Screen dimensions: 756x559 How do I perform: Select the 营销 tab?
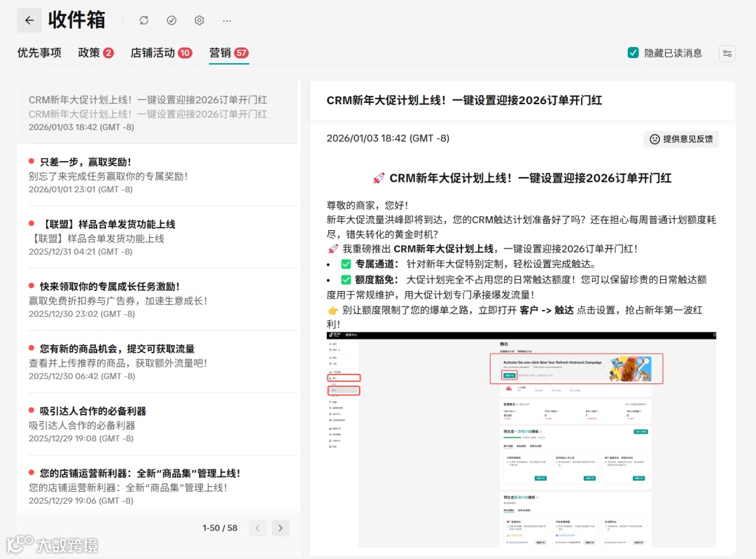[x=228, y=52]
